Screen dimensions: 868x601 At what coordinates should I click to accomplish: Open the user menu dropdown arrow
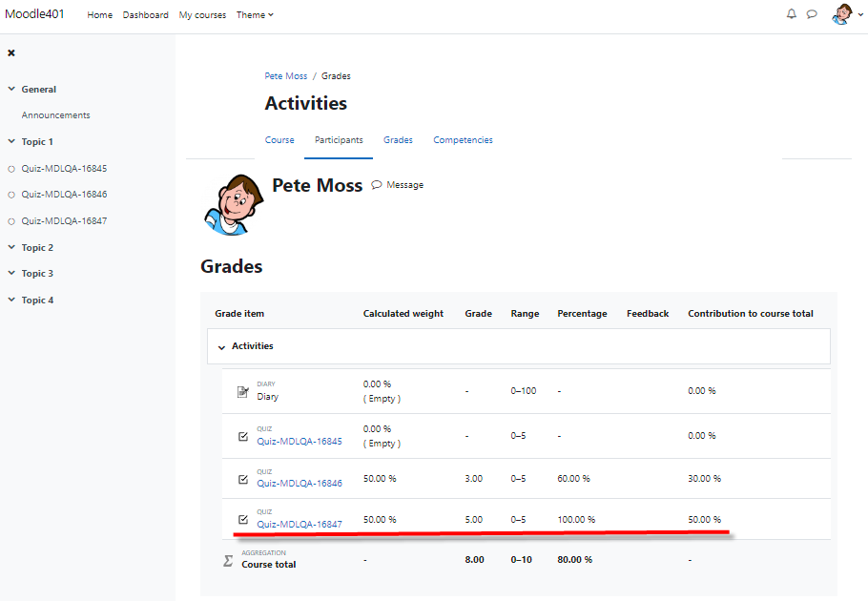tap(860, 15)
